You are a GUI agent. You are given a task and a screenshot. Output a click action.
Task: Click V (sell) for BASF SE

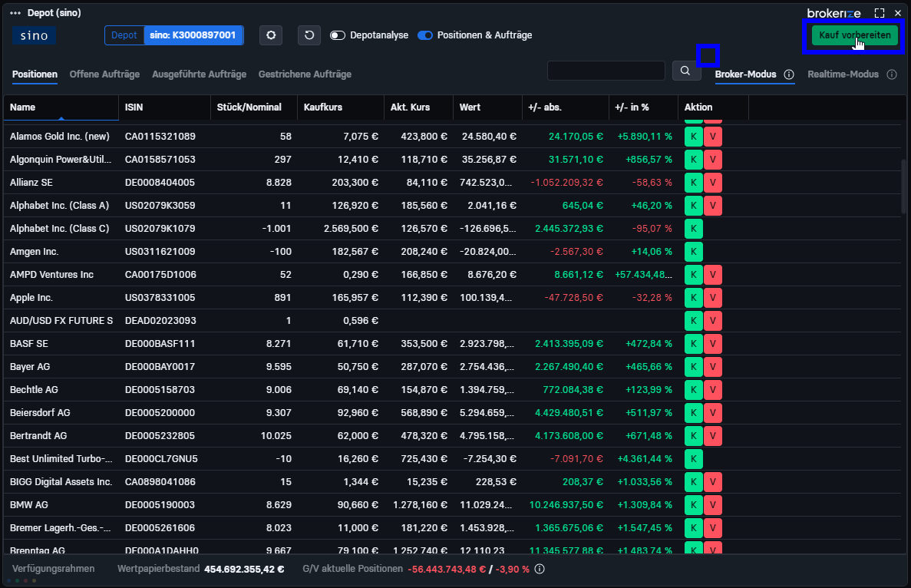[713, 344]
